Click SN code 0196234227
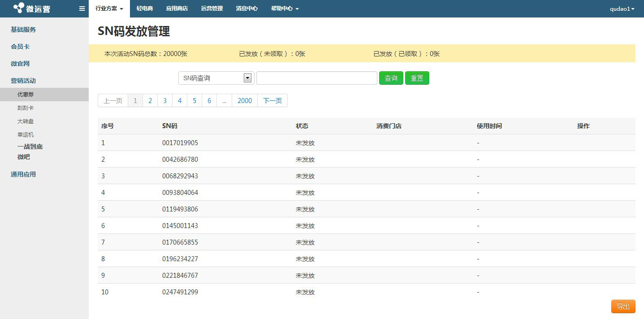 pos(180,259)
